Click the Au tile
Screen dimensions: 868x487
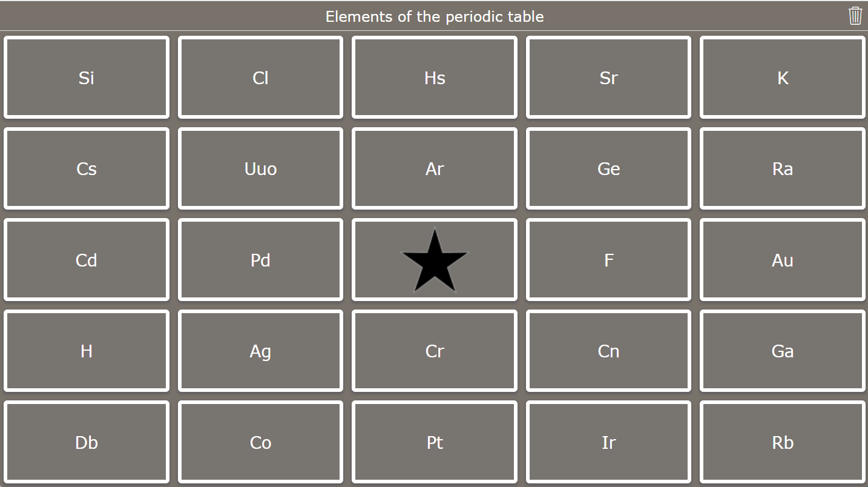[x=782, y=260]
